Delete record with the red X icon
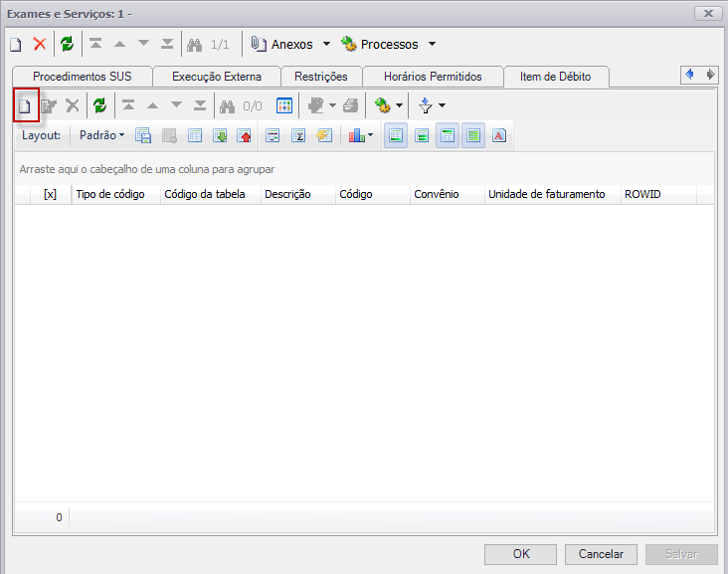Screen dimensions: 728x574 pyautogui.click(x=40, y=45)
